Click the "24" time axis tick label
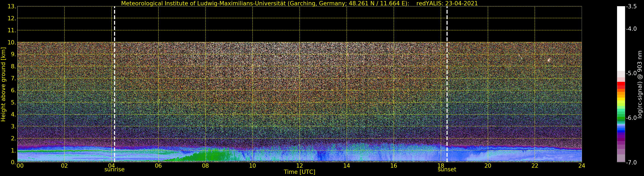 pyautogui.click(x=582, y=166)
